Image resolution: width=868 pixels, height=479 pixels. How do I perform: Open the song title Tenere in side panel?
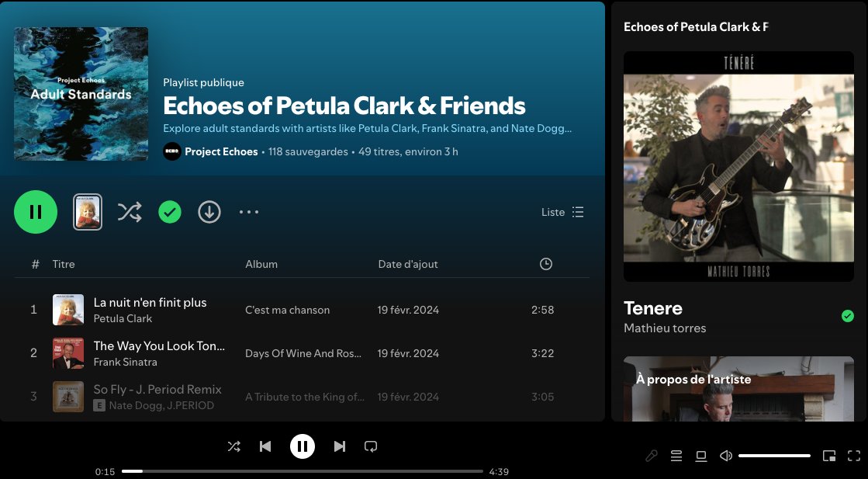click(x=653, y=308)
